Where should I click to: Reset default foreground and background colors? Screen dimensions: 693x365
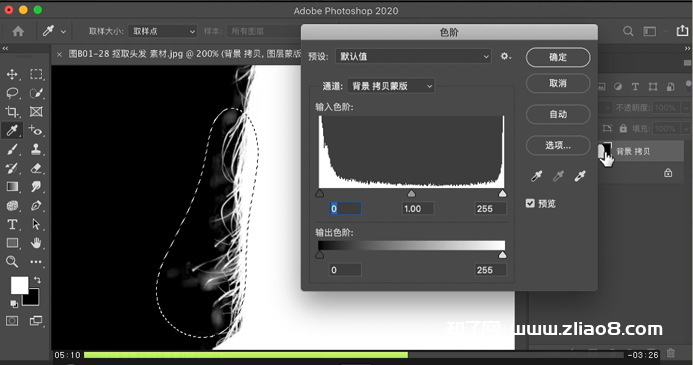pos(14,304)
